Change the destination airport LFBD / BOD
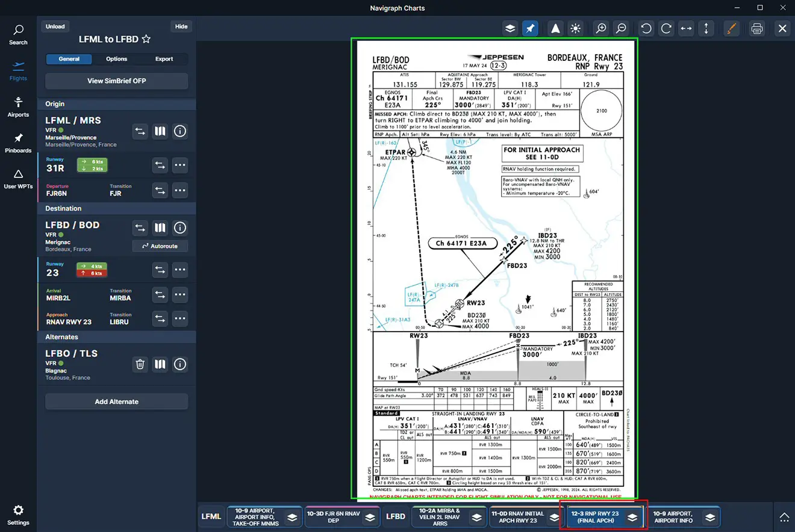This screenshot has width=795, height=532. pos(140,227)
